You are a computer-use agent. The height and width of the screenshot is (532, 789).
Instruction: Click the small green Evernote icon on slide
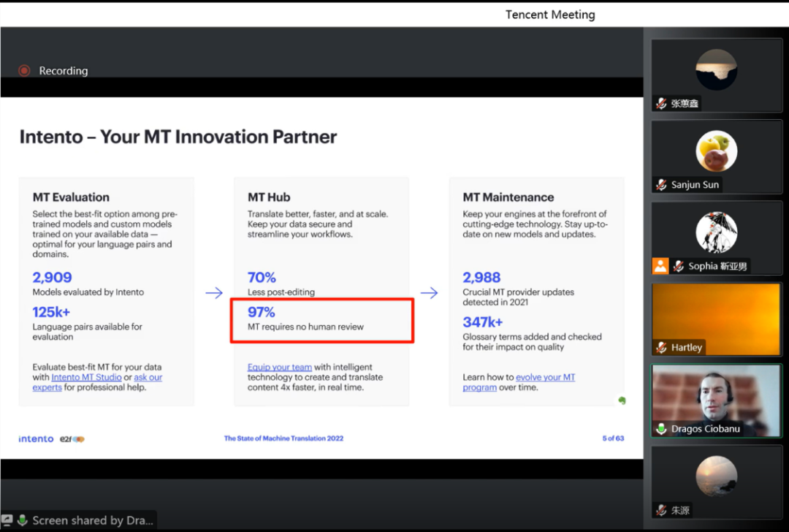(x=622, y=400)
